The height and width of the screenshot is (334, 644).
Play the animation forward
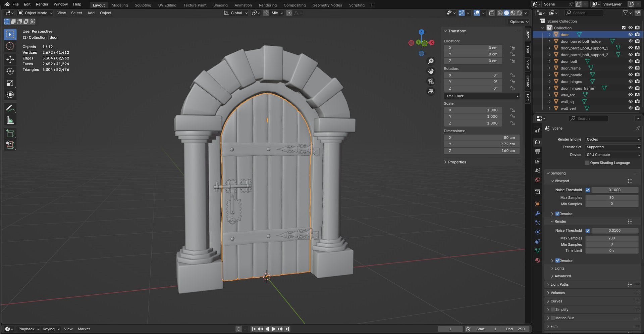(x=273, y=329)
